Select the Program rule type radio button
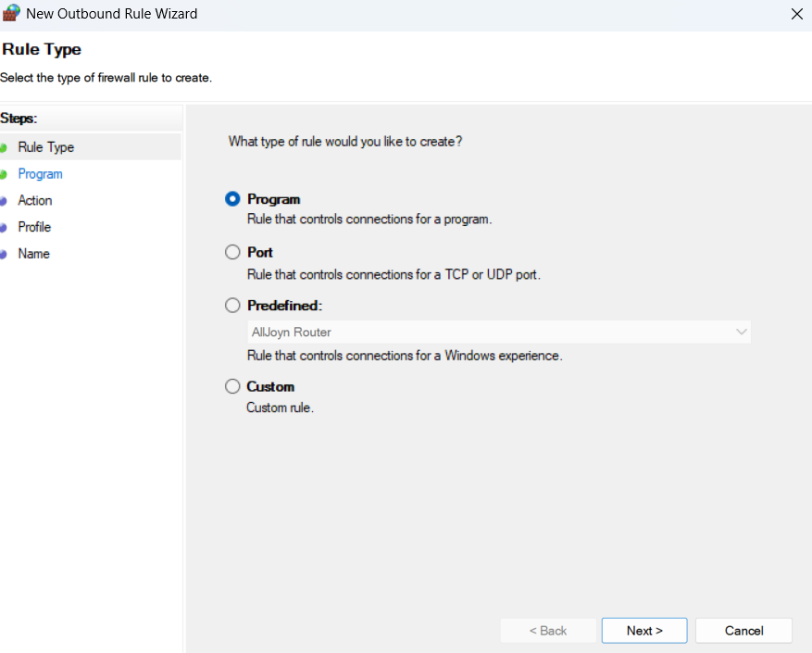The image size is (812, 653). [x=232, y=199]
